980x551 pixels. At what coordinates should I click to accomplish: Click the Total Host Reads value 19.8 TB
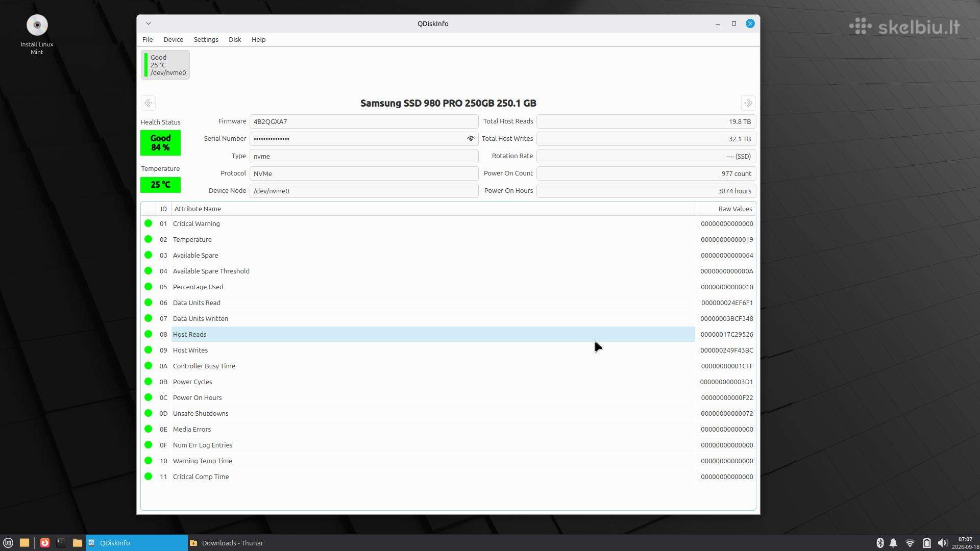pyautogui.click(x=646, y=121)
